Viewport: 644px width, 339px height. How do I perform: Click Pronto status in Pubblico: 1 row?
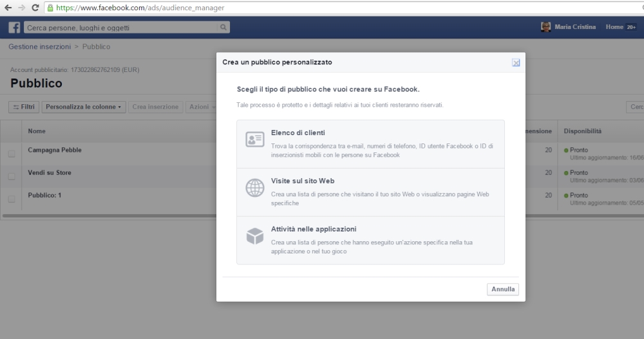(579, 195)
